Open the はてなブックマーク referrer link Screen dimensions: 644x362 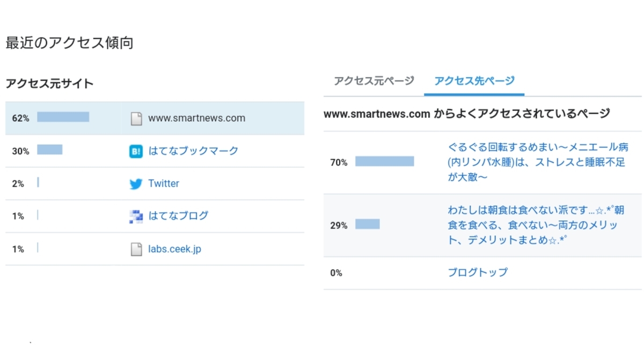193,151
